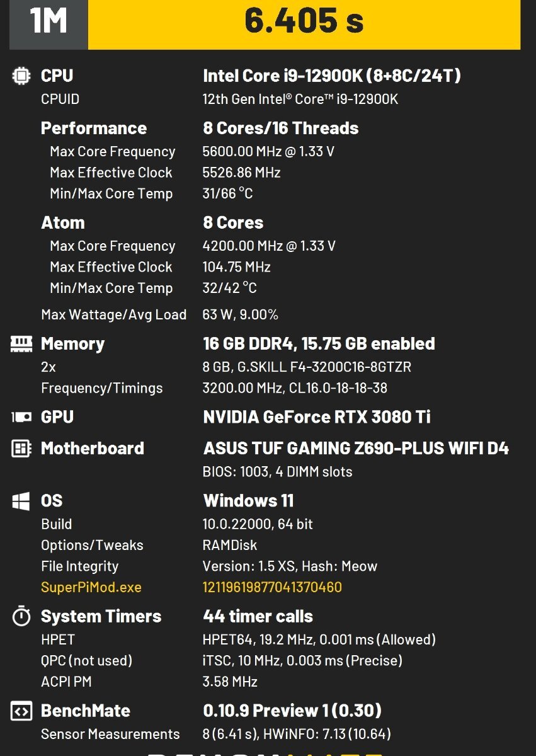Image resolution: width=536 pixels, height=756 pixels.
Task: Click the Memory RAM stick icon
Action: point(21,343)
